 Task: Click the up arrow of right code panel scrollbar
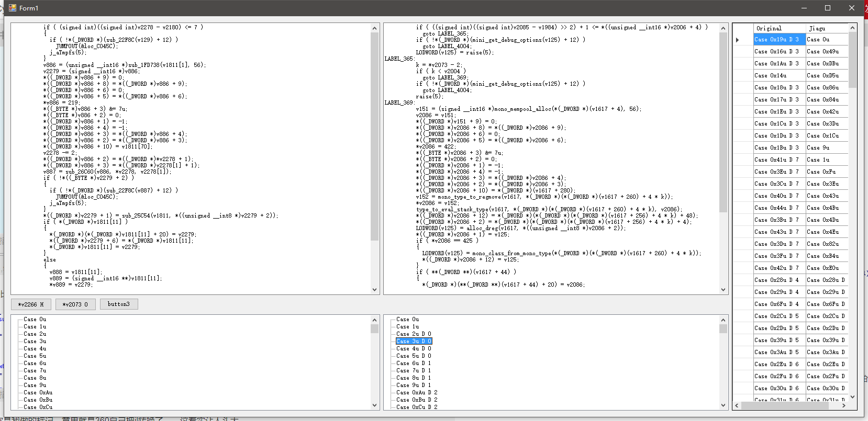pos(723,28)
